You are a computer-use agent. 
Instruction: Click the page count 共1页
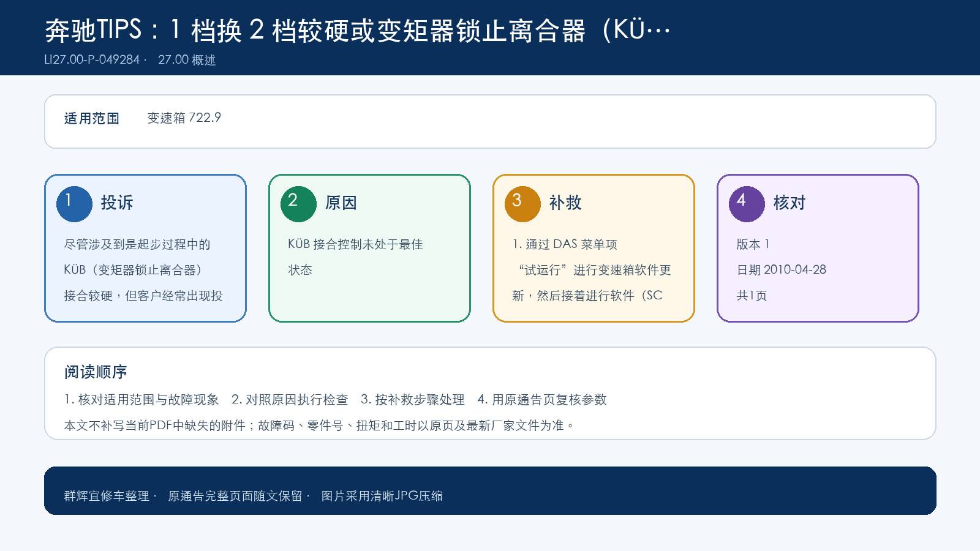pyautogui.click(x=752, y=296)
